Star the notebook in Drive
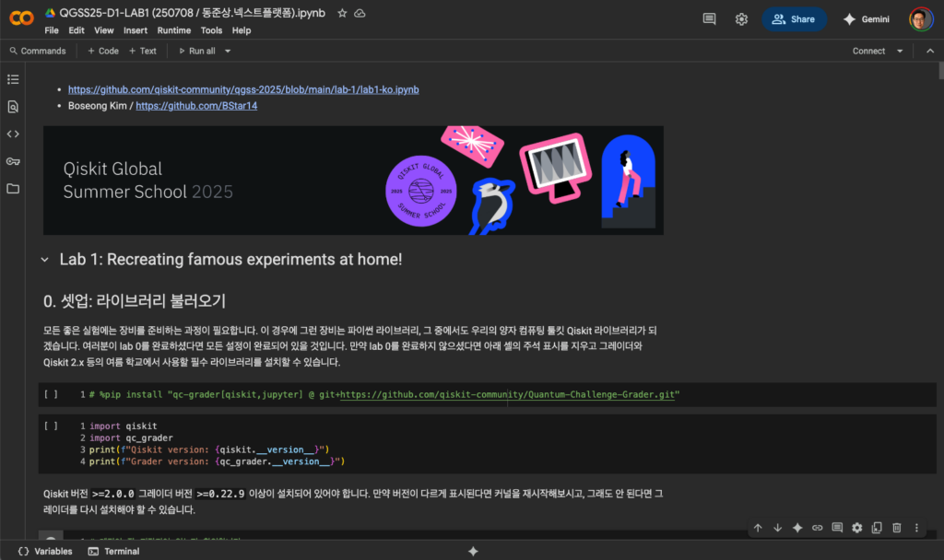The width and height of the screenshot is (944, 560). pyautogui.click(x=342, y=13)
